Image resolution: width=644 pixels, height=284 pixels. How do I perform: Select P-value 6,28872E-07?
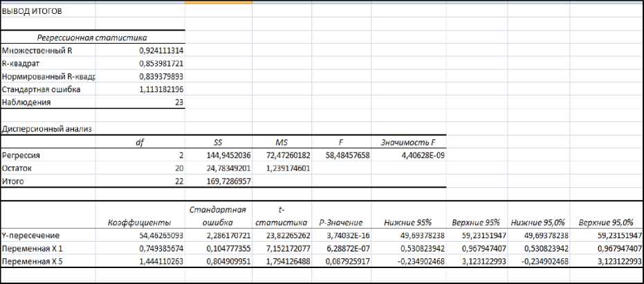[x=348, y=248]
